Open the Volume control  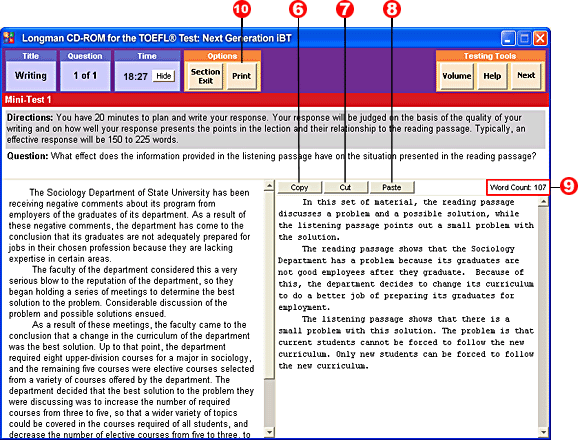click(x=456, y=76)
